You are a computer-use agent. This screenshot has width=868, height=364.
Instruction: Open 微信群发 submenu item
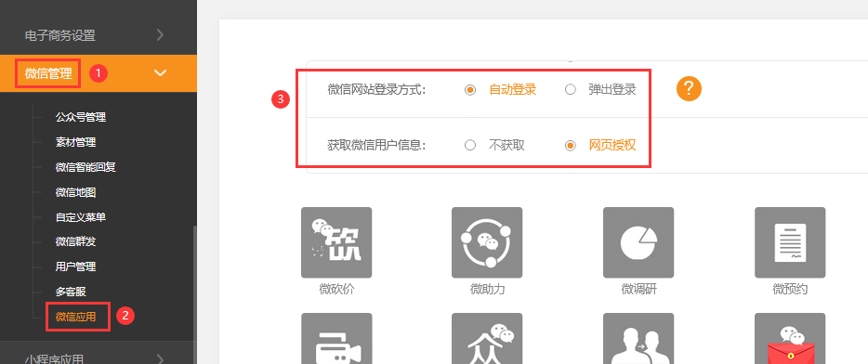[76, 241]
